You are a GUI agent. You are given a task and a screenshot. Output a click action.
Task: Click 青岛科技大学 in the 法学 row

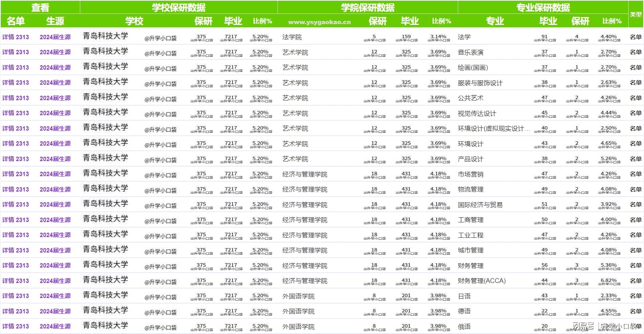click(106, 36)
